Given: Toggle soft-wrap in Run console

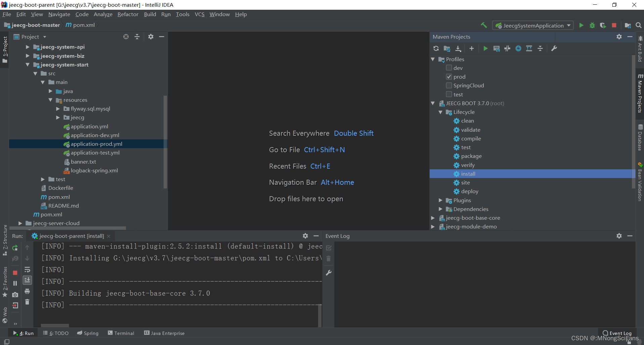Looking at the screenshot, I should pos(27,269).
